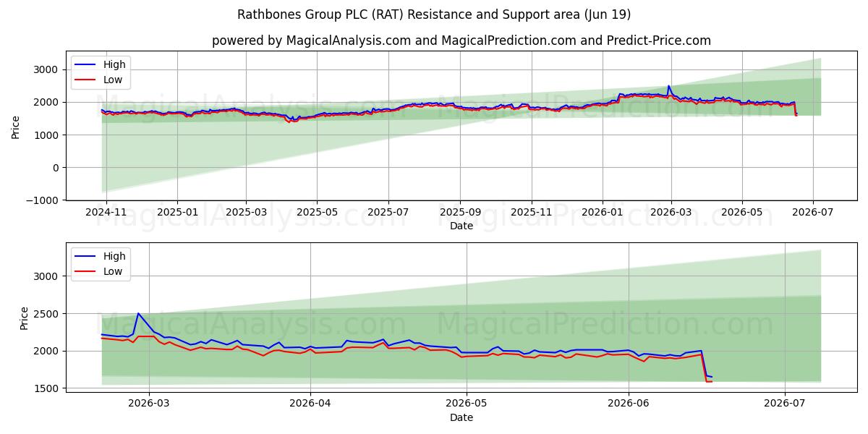Click the '2026-03' tick label in the top chart
The height and width of the screenshot is (434, 868).
click(671, 213)
